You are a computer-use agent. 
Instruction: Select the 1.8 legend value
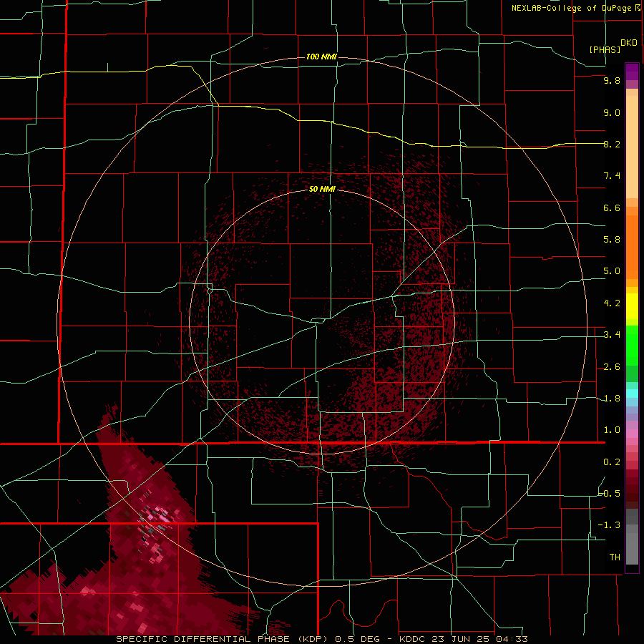click(612, 399)
